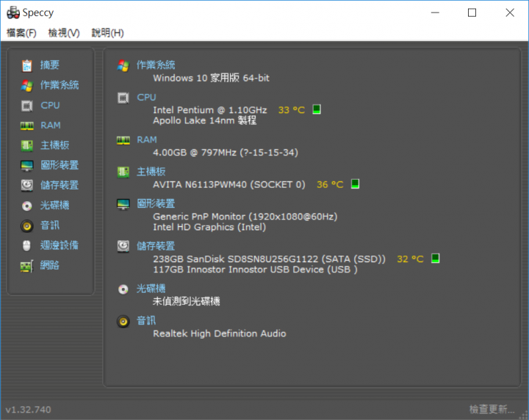Click the 238GB SanDisk SSD entry

pos(269,259)
